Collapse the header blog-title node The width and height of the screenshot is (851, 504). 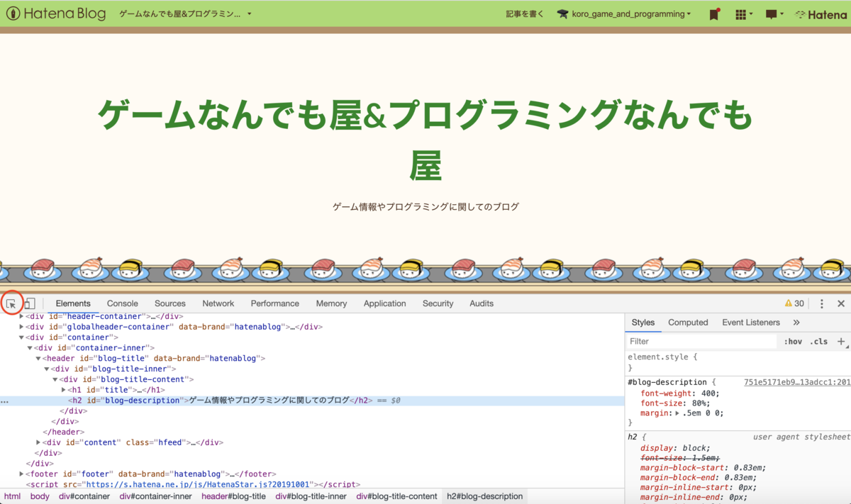point(38,359)
